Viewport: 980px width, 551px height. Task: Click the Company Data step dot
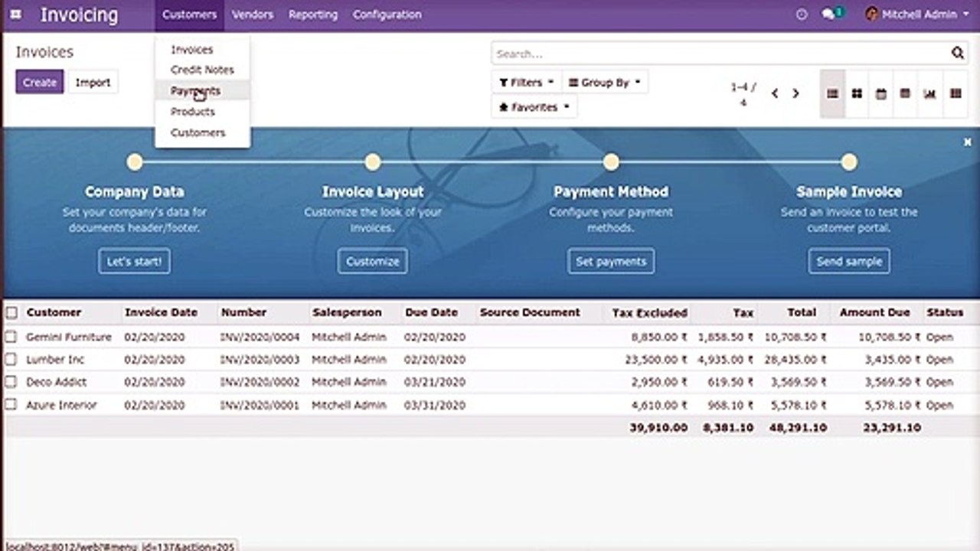[135, 162]
